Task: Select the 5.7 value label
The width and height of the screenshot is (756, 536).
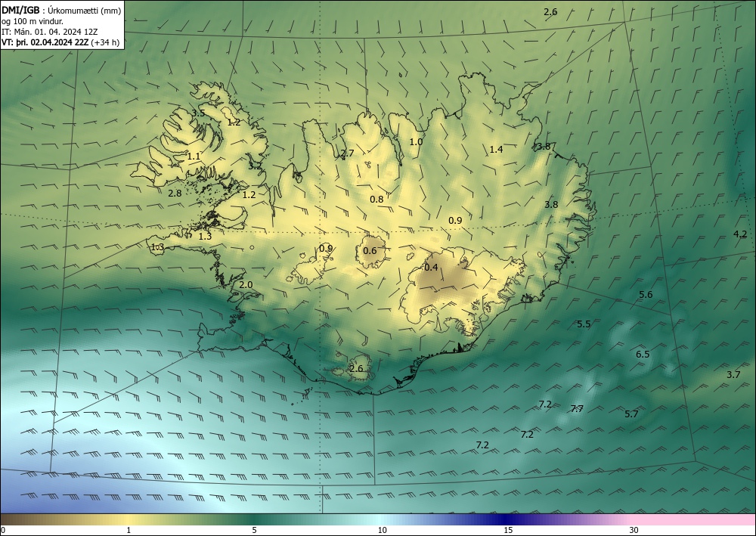Action: (x=631, y=414)
